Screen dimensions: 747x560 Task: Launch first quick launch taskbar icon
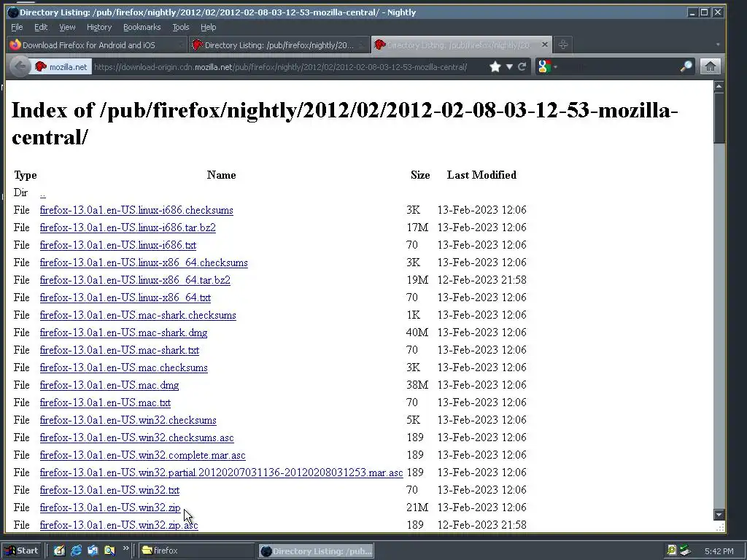59,551
